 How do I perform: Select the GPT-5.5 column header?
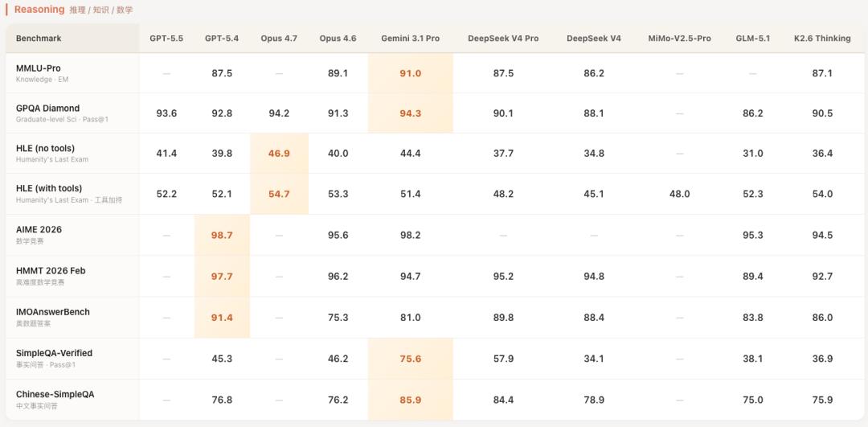pyautogui.click(x=166, y=39)
